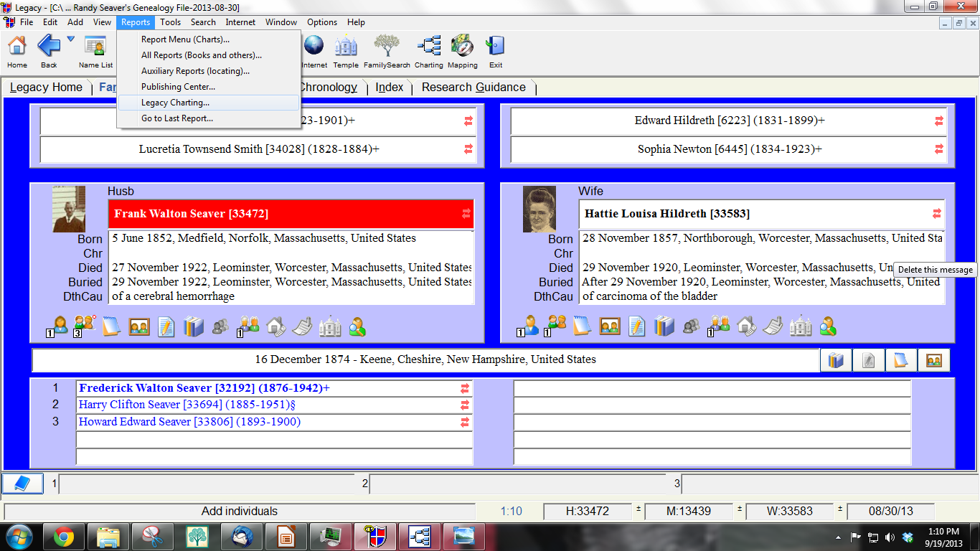Click the marriage date and place field
The height and width of the screenshot is (551, 980).
(x=426, y=360)
